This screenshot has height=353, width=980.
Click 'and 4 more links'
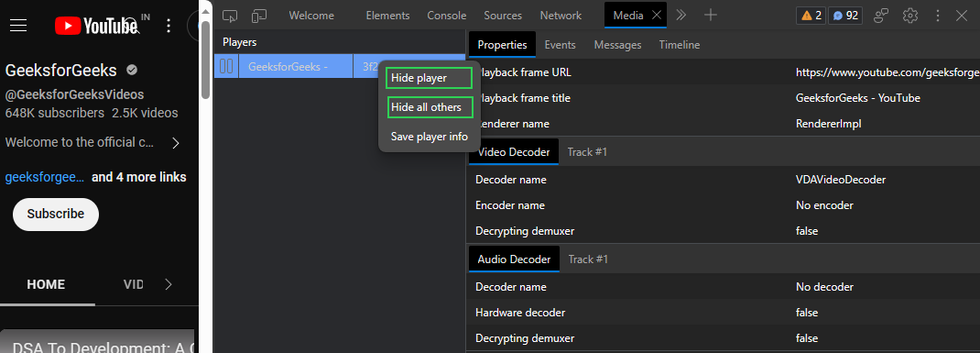coord(138,177)
